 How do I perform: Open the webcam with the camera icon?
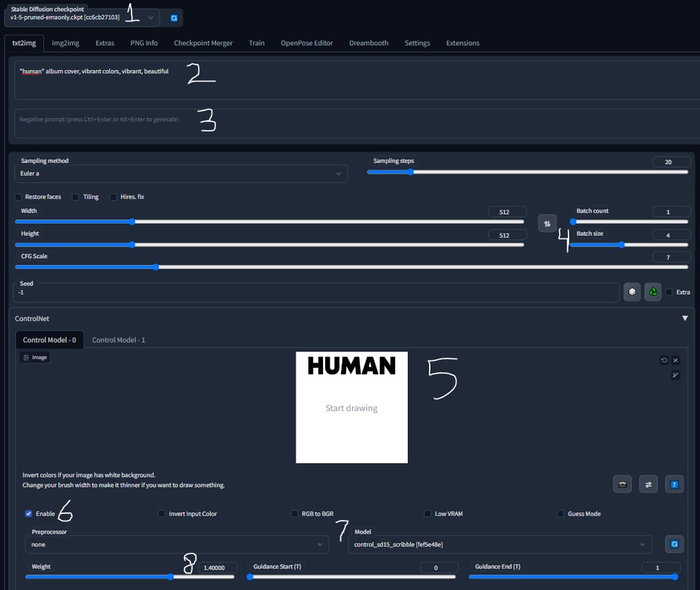tap(623, 484)
